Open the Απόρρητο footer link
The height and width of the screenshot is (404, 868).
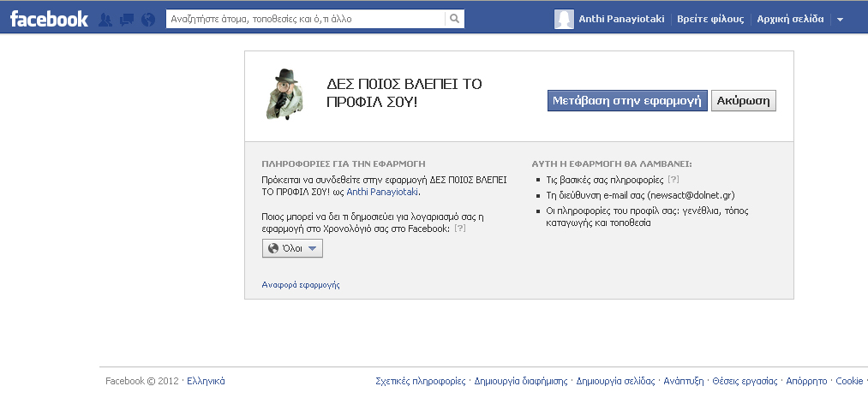(x=806, y=381)
